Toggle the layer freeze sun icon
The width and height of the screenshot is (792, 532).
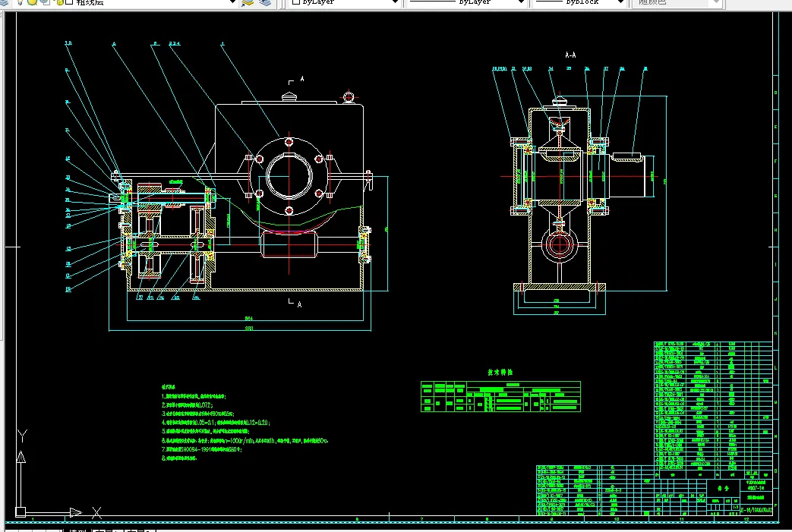[x=32, y=2]
